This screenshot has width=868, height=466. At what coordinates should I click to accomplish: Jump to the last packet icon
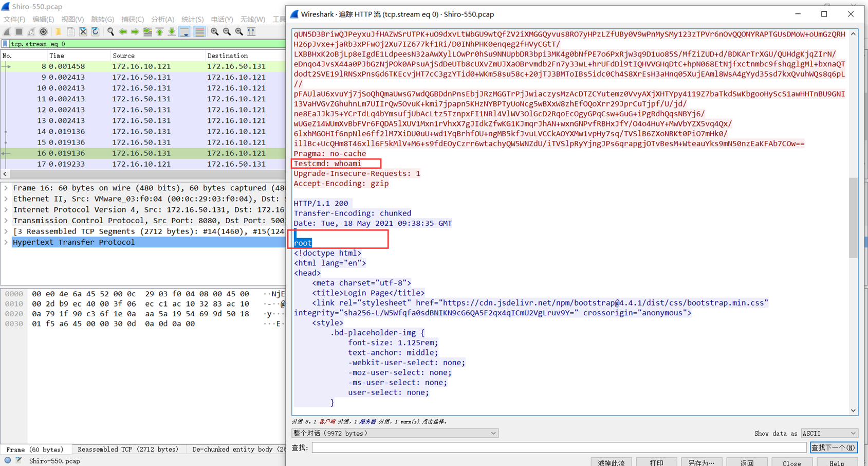(172, 32)
